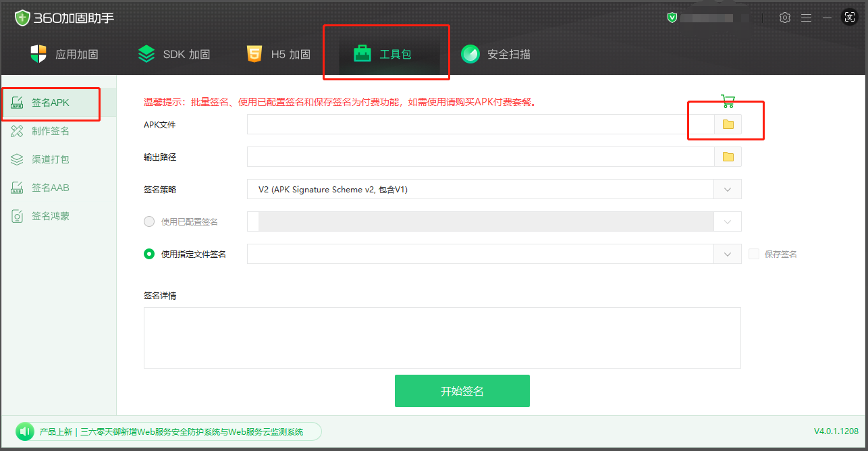Viewport: 868px width, 451px height.
Task: Click the H5 badge icon
Action: point(254,54)
